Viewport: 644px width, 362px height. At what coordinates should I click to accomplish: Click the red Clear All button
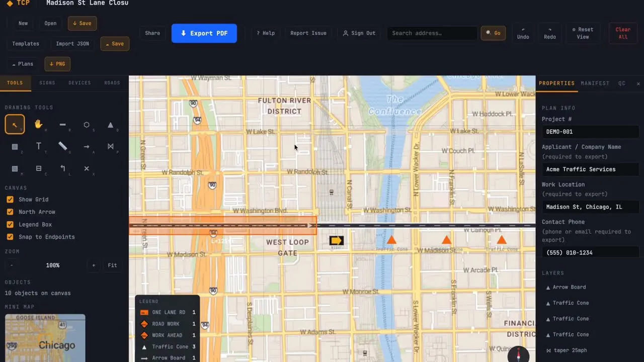pos(623,33)
